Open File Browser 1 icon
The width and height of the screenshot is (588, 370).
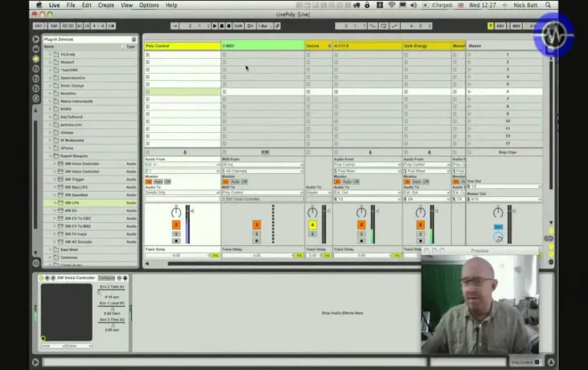[x=36, y=69]
